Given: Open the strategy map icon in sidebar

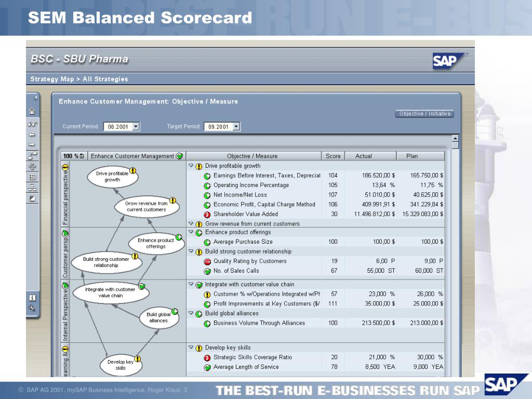Looking at the screenshot, I should 32,155.
